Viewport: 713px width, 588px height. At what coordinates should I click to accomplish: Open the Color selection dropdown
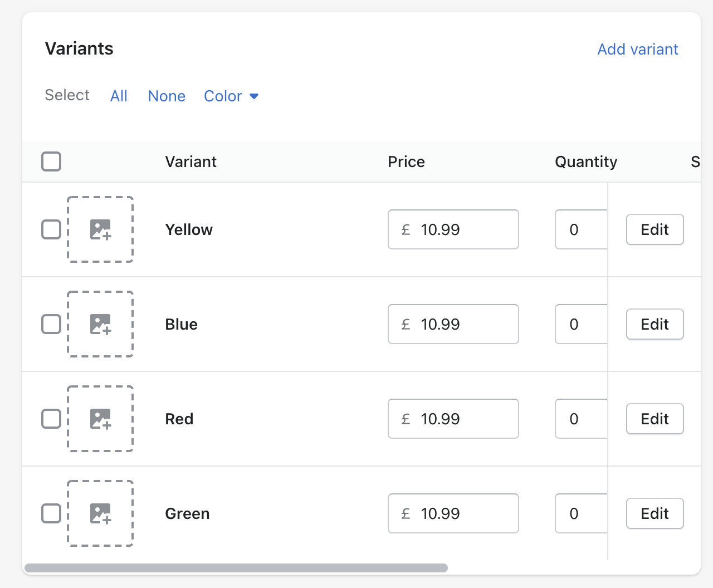[x=231, y=96]
